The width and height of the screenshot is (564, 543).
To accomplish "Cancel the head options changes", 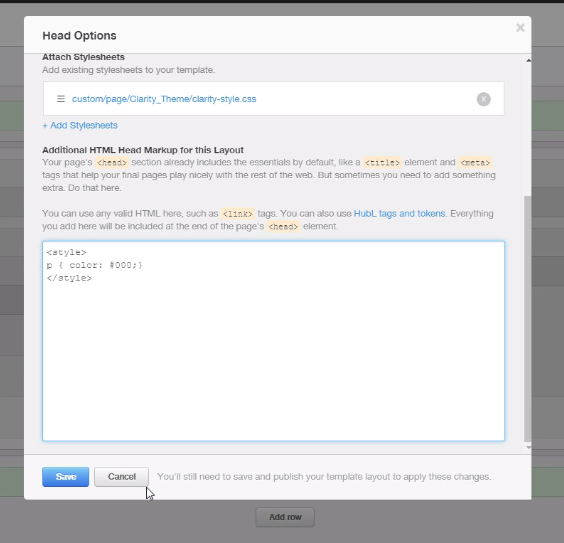I will [x=122, y=477].
